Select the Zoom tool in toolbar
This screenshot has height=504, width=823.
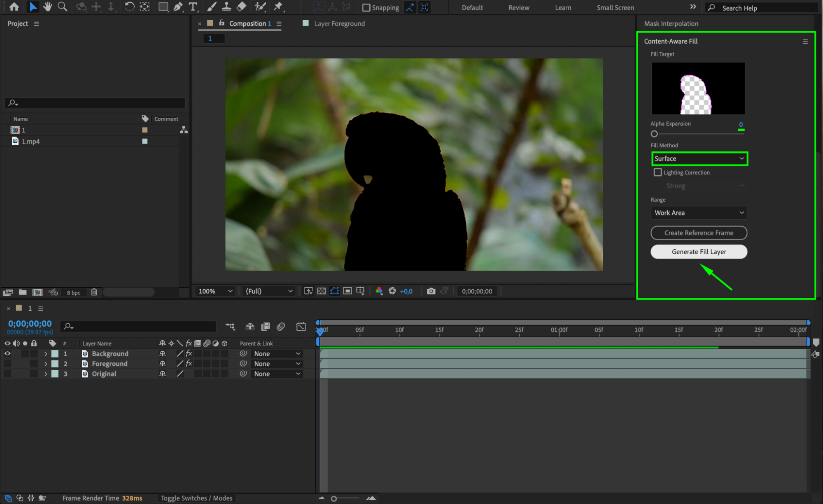[62, 7]
